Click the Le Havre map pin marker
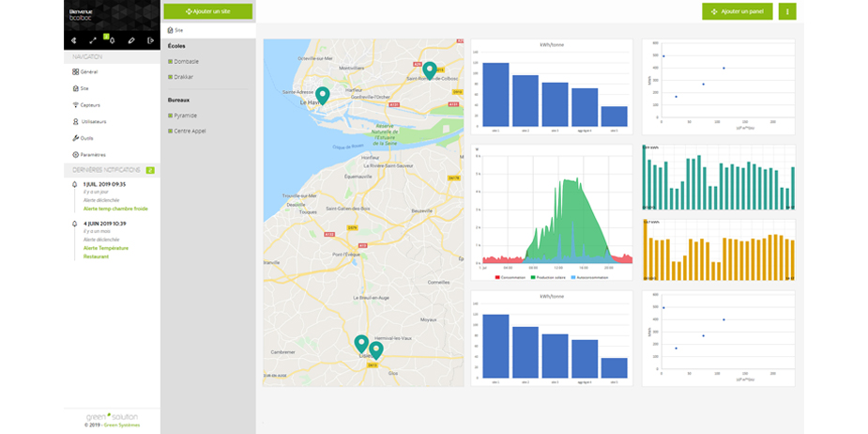Screen dimensions: 868x434 pos(322,95)
